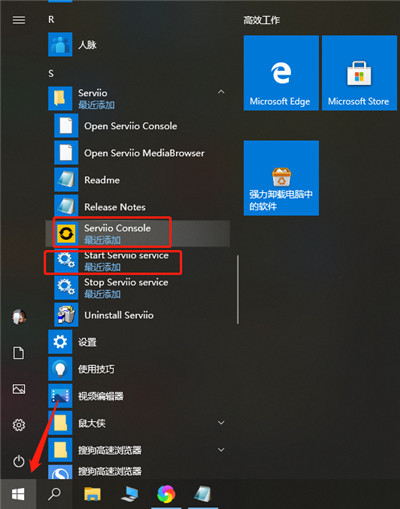Image resolution: width=400 pixels, height=509 pixels.
Task: Click the app list scrollbar
Action: tap(238, 289)
